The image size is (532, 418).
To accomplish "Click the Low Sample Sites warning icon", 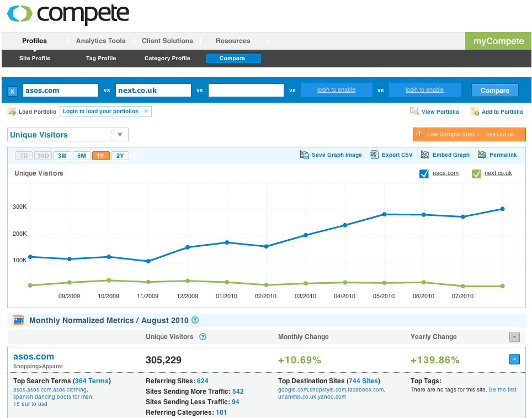I will click(x=419, y=135).
